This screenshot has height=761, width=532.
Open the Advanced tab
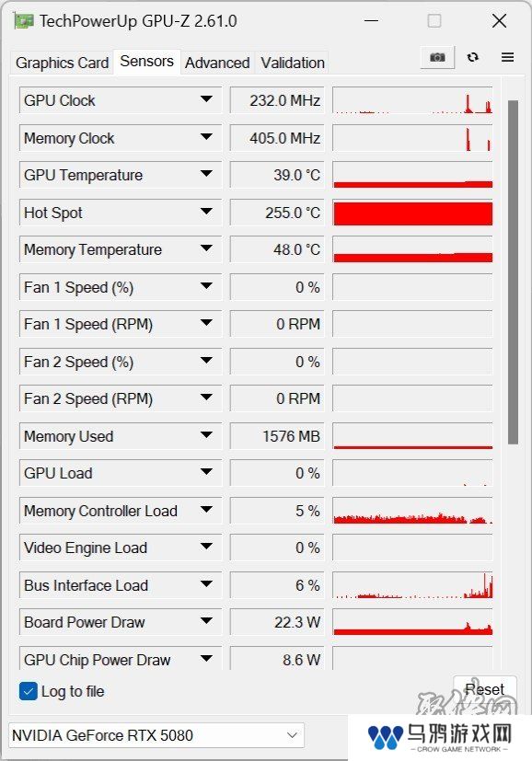pos(217,63)
